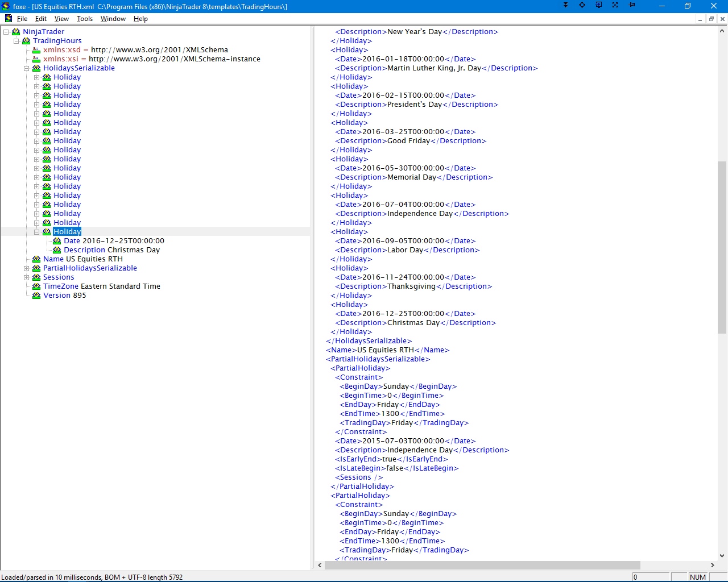The height and width of the screenshot is (582, 728).
Task: Click the 2016-03-25 Date line in XML
Action: tap(406, 132)
